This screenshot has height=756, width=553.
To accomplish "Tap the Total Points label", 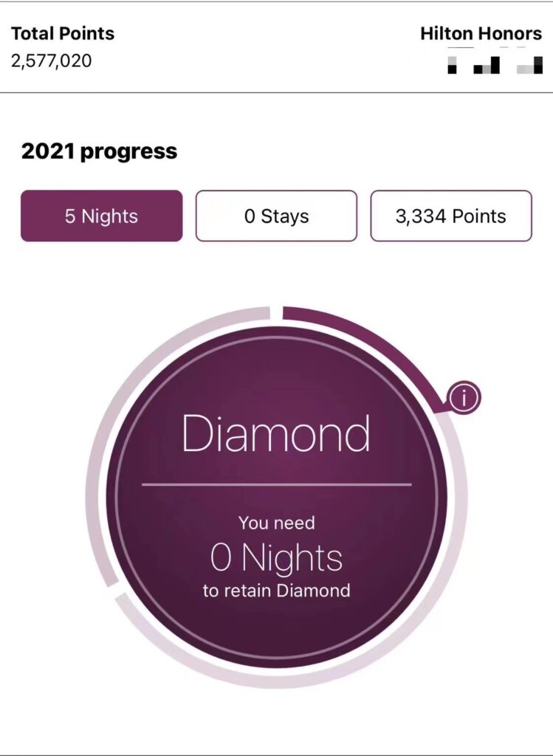I will pyautogui.click(x=63, y=33).
